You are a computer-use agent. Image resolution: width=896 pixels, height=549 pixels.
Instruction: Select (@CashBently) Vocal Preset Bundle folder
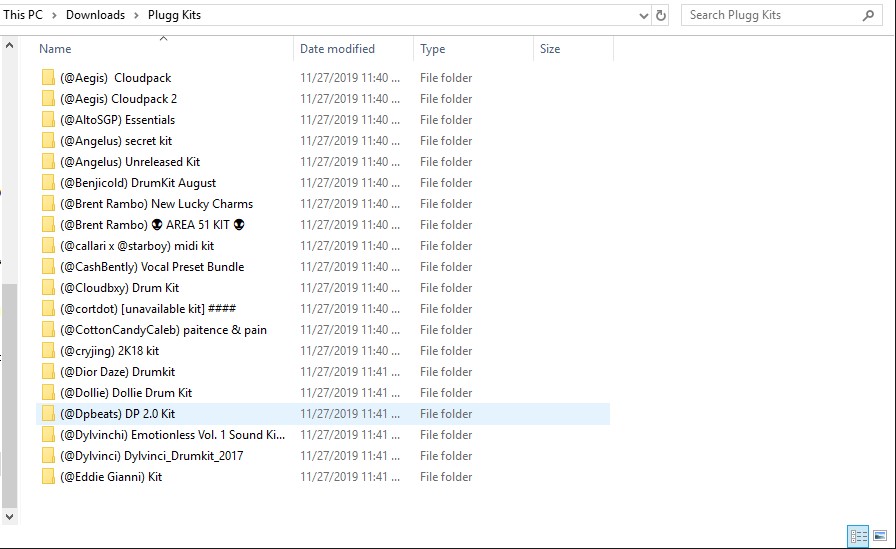pos(151,267)
